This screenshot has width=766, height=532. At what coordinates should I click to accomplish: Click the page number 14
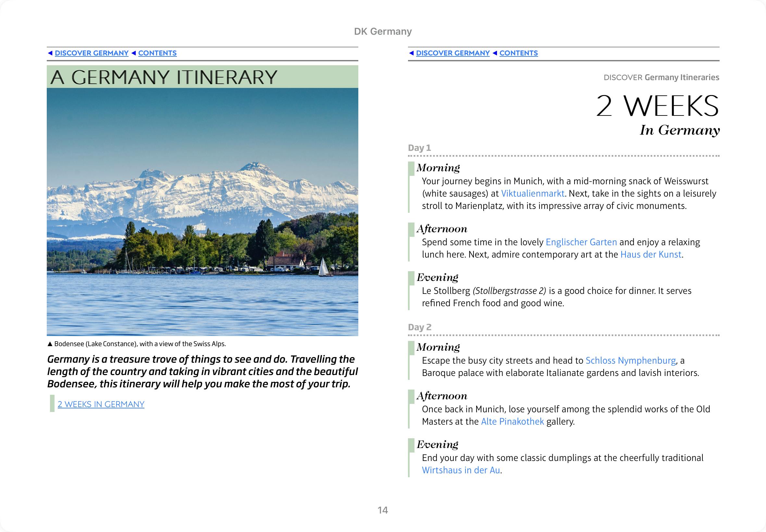(382, 510)
